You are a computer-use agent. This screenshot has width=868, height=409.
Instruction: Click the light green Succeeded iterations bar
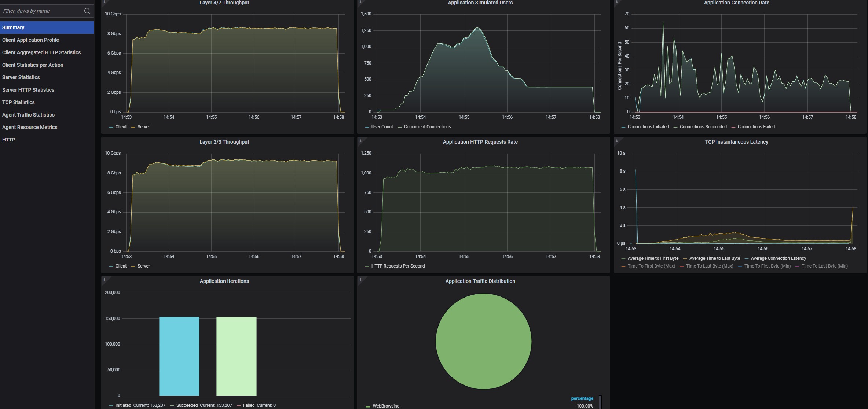coord(236,356)
